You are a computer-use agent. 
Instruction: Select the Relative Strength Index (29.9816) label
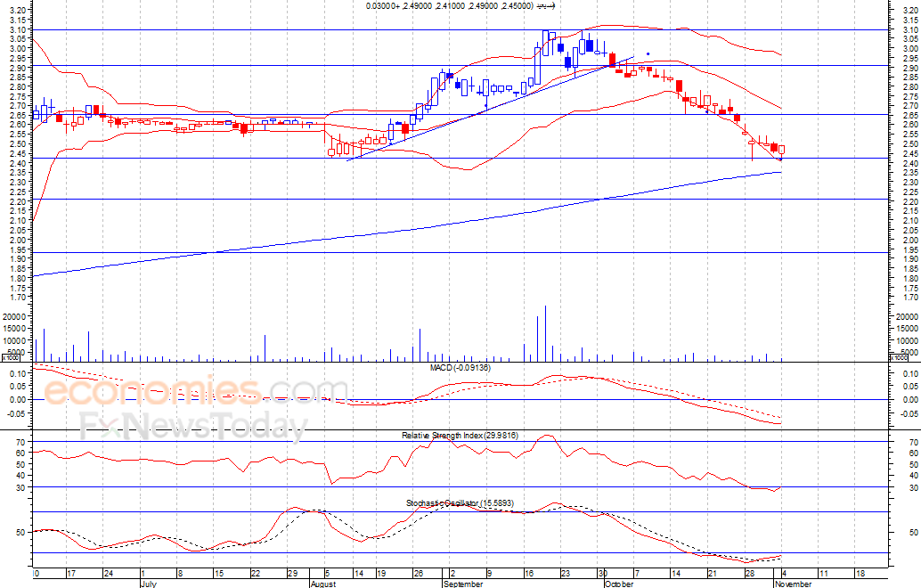tap(460, 436)
